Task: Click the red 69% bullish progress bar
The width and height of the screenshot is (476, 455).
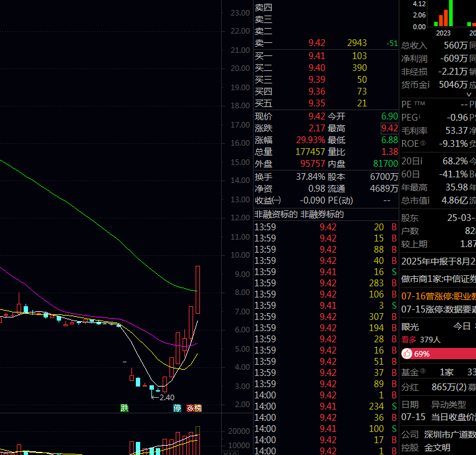Action: (x=439, y=354)
